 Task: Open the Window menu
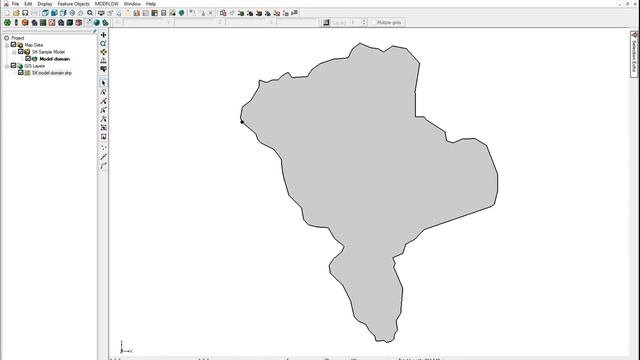click(x=132, y=4)
